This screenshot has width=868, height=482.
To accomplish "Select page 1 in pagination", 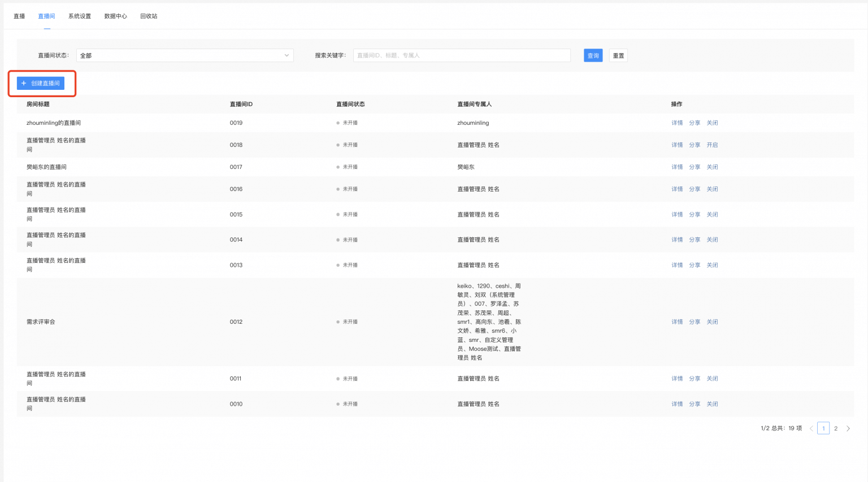I will click(823, 428).
